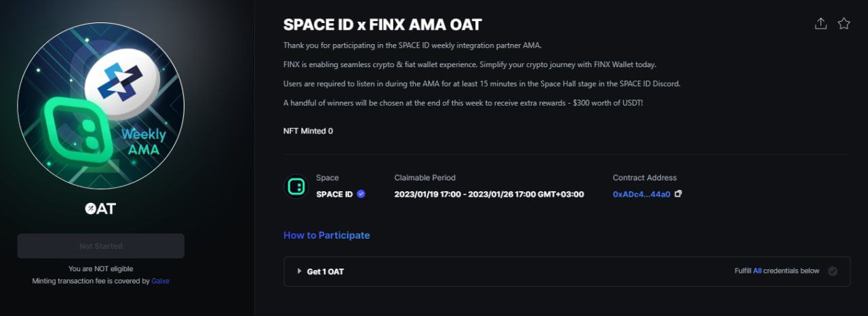The height and width of the screenshot is (316, 868).
Task: Copy the contract address using copy icon
Action: click(x=678, y=194)
